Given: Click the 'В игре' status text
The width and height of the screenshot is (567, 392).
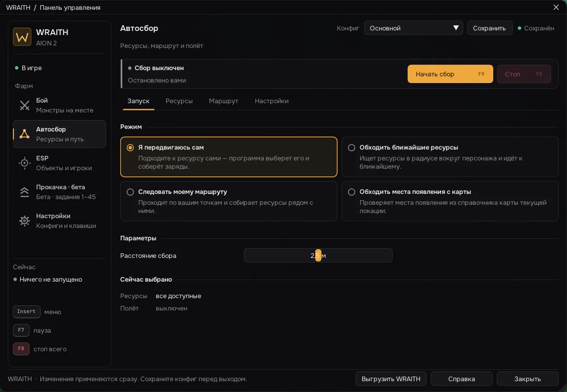Looking at the screenshot, I should tap(31, 68).
